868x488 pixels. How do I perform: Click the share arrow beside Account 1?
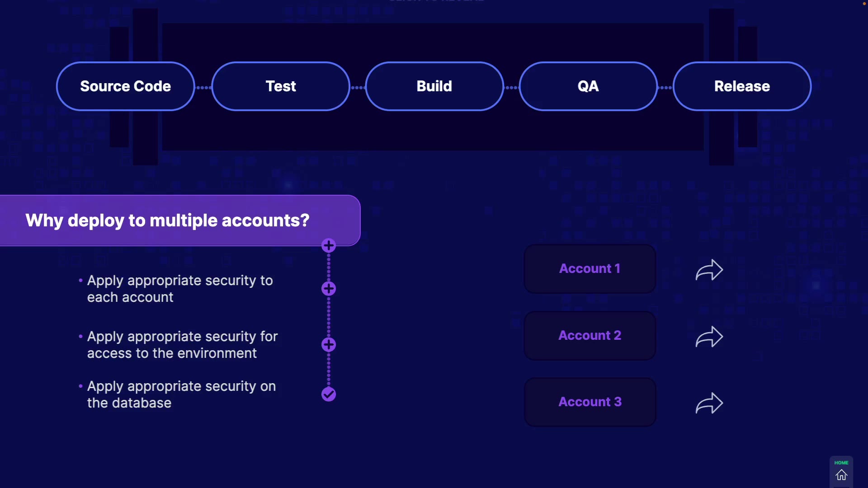(709, 270)
